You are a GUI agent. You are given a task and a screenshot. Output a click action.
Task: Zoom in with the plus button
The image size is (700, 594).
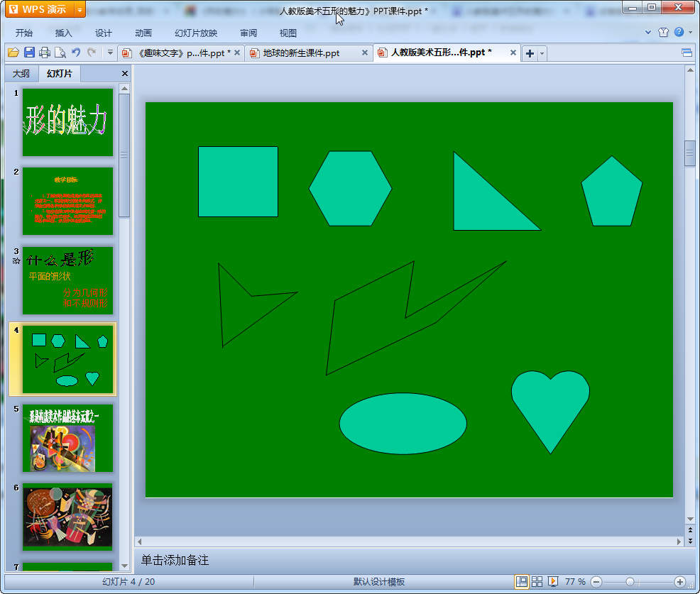(x=680, y=582)
